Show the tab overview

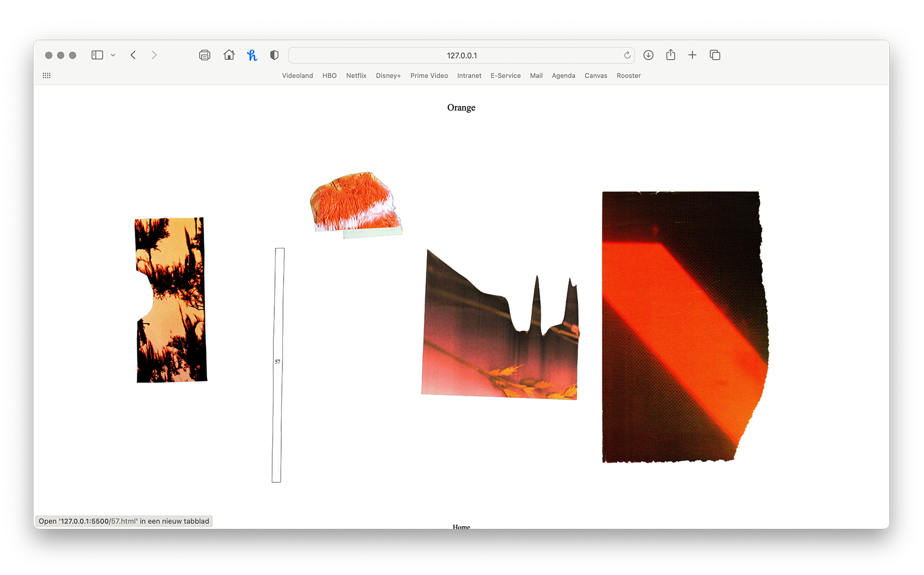point(715,55)
